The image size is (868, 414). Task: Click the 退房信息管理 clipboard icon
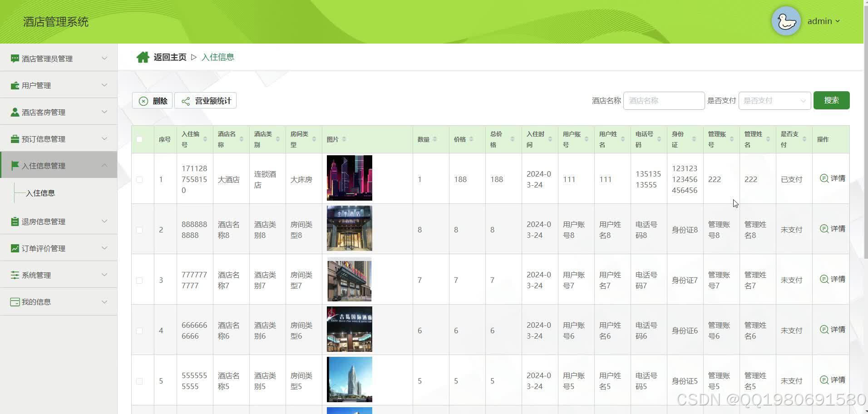15,222
